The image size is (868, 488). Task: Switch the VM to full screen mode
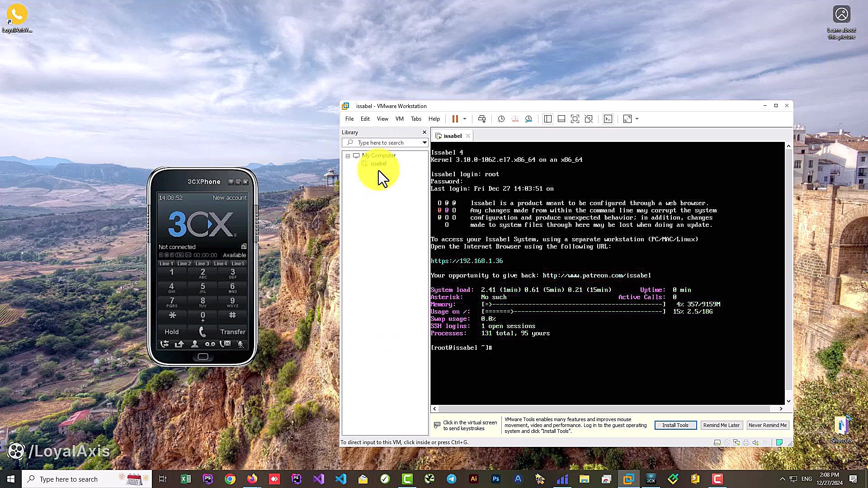575,119
